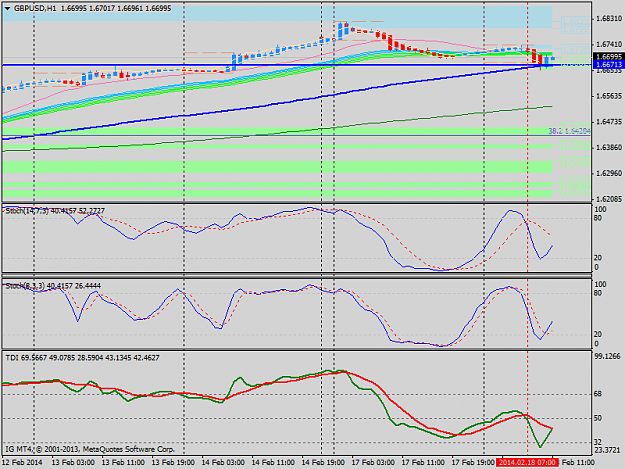Viewport: 625px width, 469px height.
Task: Click the 17 Feb 11:00 time label
Action: pos(423,462)
